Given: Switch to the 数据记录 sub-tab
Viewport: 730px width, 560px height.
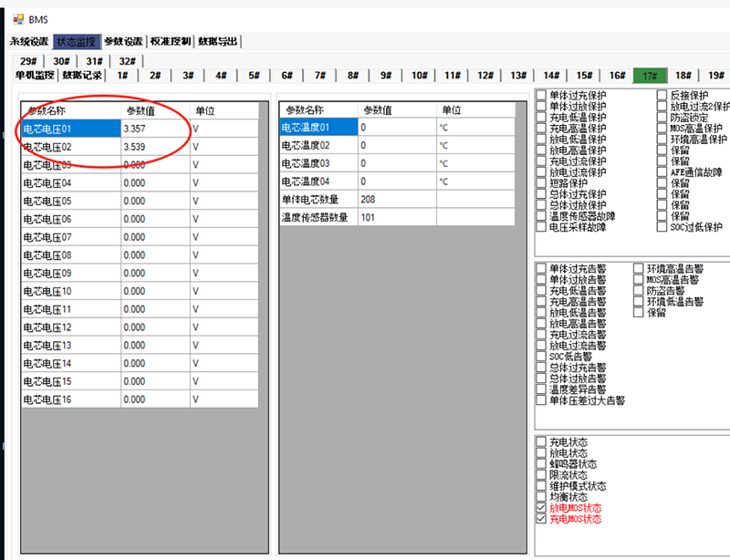Looking at the screenshot, I should click(x=81, y=76).
